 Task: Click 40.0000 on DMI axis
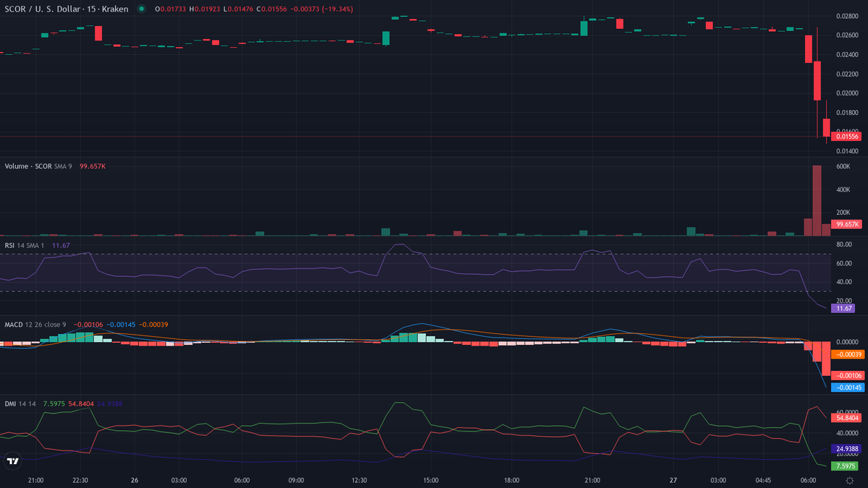coord(847,433)
